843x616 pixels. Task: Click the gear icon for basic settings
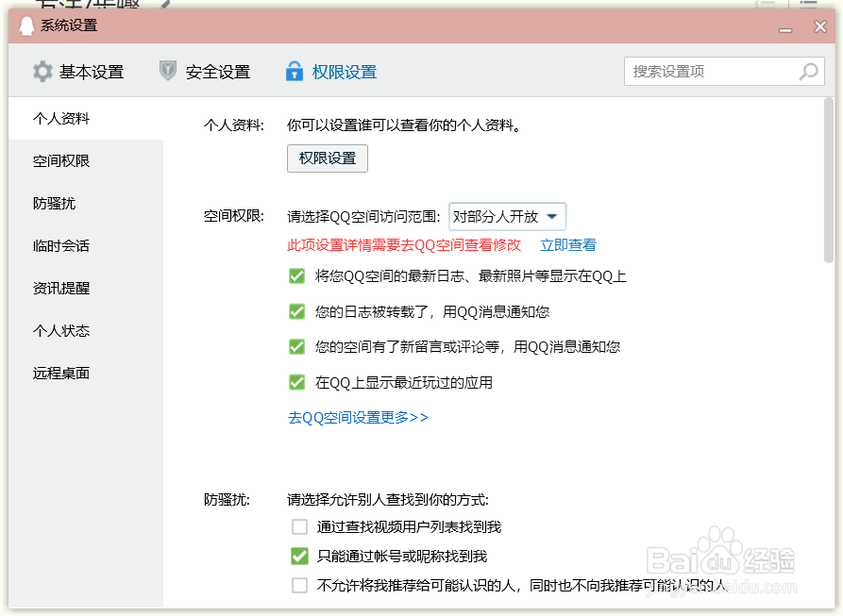42,72
